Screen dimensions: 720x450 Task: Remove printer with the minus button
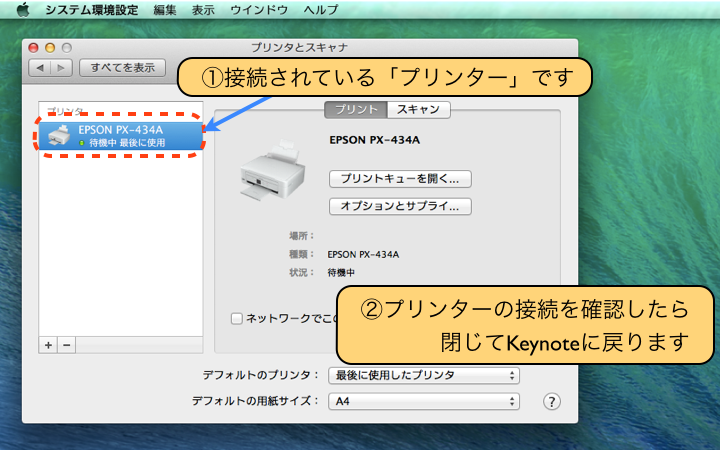(x=67, y=345)
